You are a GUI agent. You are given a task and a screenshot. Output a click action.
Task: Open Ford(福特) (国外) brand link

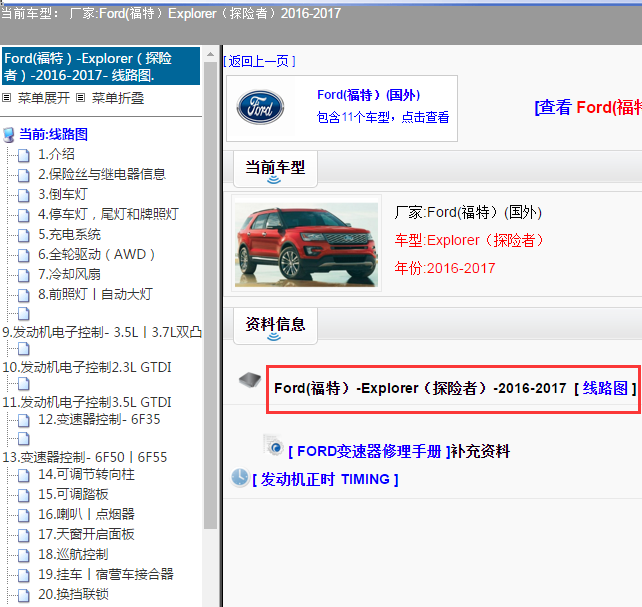click(x=368, y=95)
